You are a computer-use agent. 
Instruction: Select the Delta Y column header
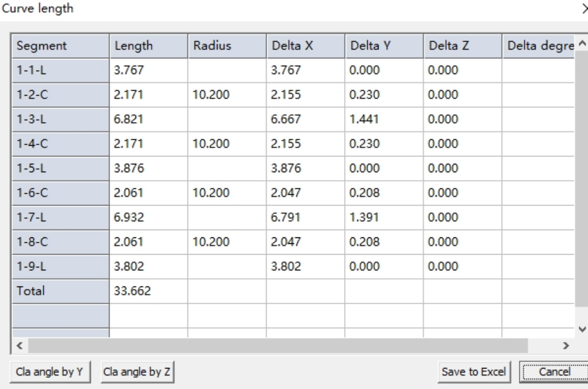383,46
